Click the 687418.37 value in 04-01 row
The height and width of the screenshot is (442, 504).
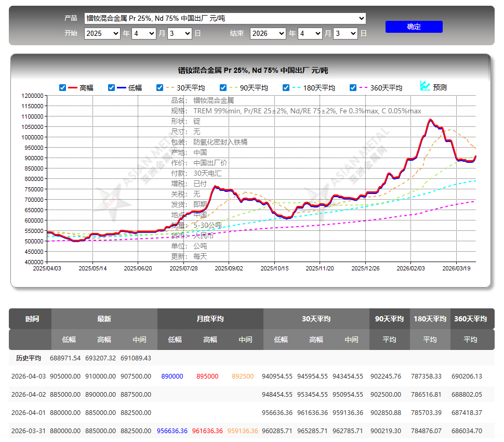tap(467, 413)
